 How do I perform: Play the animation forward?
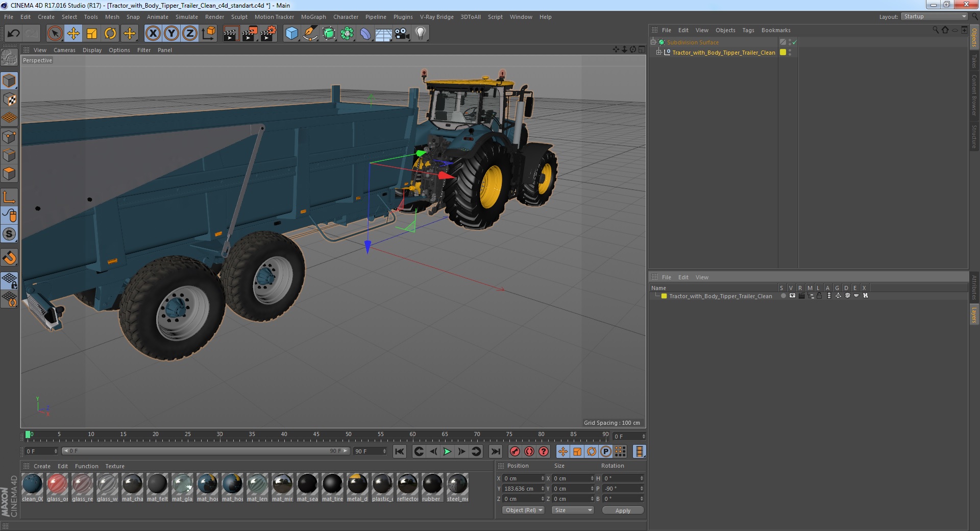point(447,451)
